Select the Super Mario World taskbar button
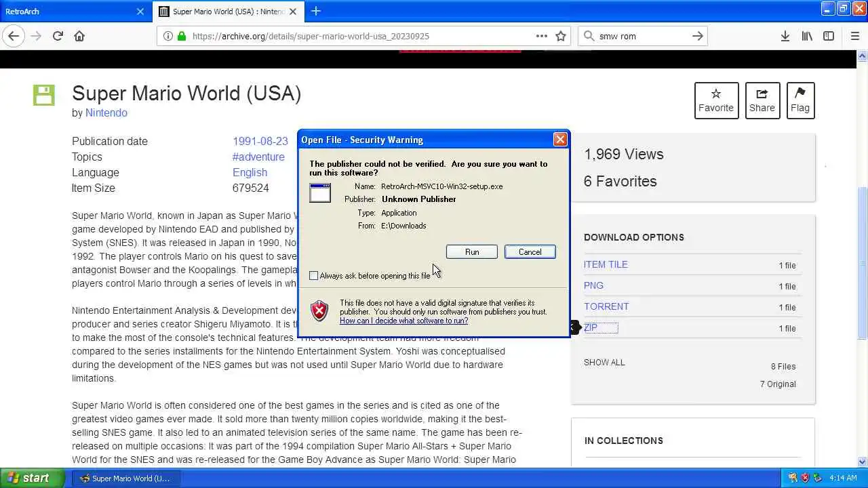 pyautogui.click(x=125, y=479)
